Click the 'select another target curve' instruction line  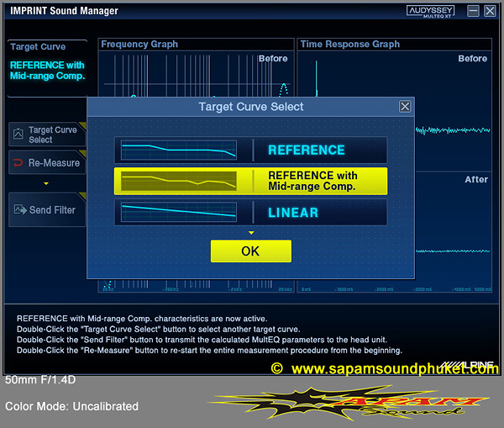click(159, 330)
